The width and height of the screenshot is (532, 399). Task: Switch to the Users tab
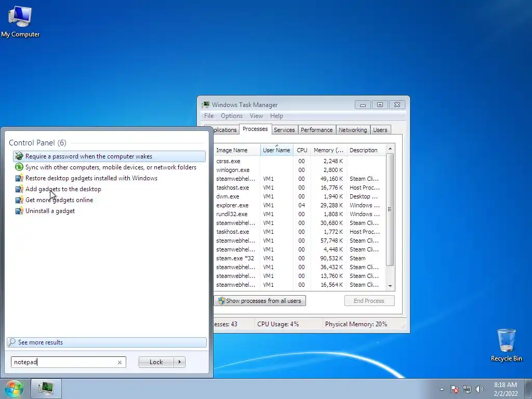[380, 130]
